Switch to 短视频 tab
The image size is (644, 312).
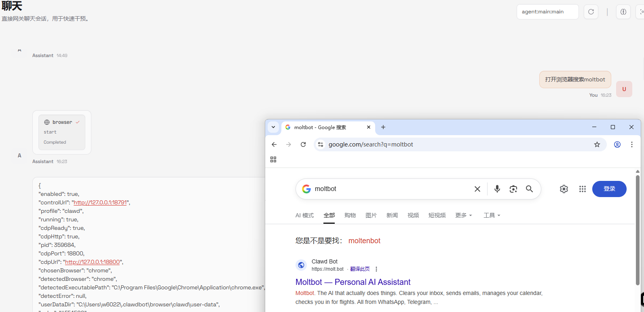click(x=437, y=215)
